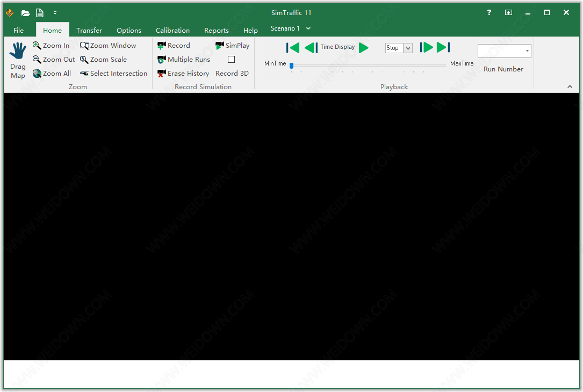Viewport: 583px width, 392px height.
Task: Step one frame backward
Action: tap(311, 48)
